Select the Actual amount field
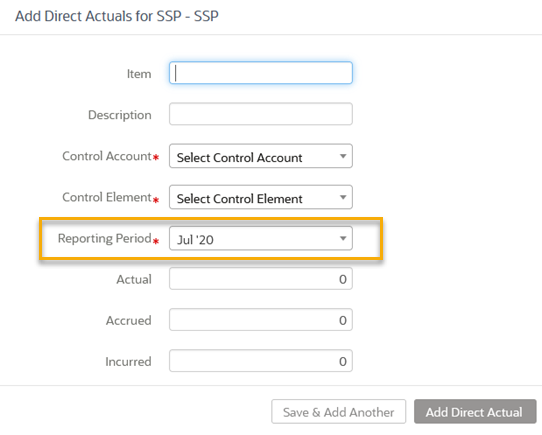 click(261, 279)
